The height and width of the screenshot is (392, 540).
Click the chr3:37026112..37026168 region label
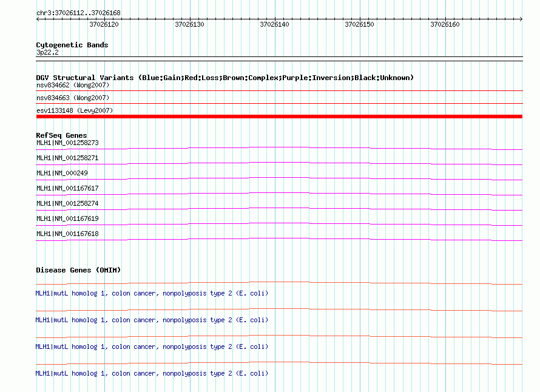pos(78,13)
